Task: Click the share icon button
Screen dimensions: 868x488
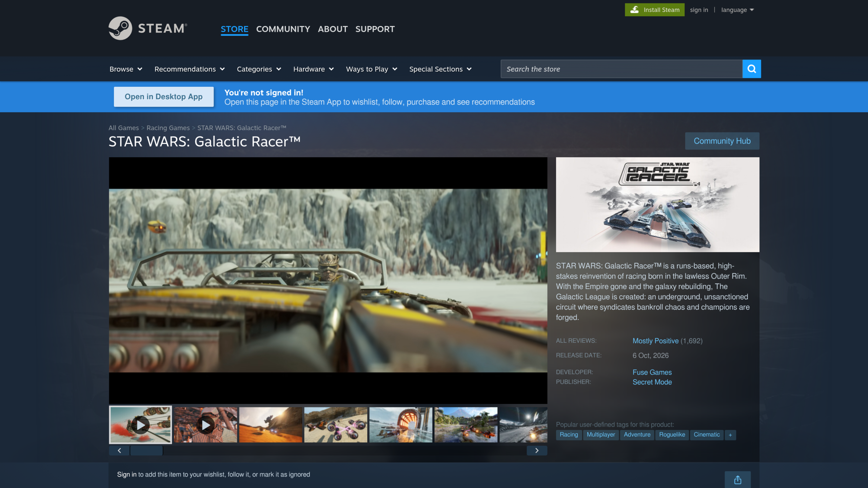Action: pyautogui.click(x=737, y=480)
